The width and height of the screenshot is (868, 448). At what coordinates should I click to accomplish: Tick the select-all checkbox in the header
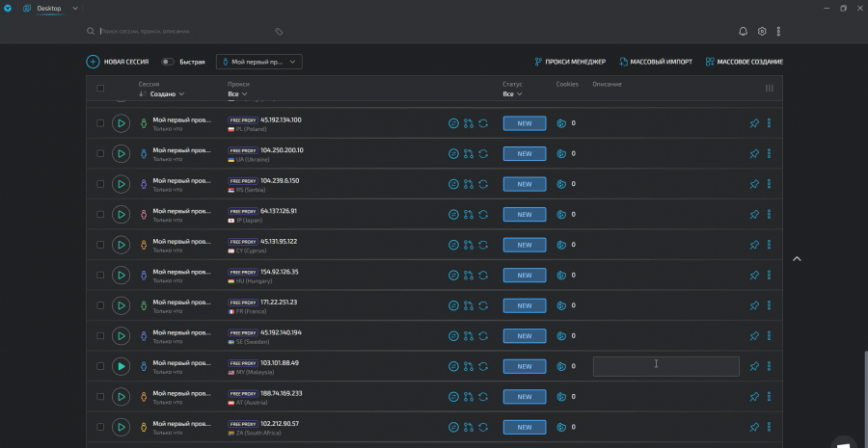click(100, 89)
